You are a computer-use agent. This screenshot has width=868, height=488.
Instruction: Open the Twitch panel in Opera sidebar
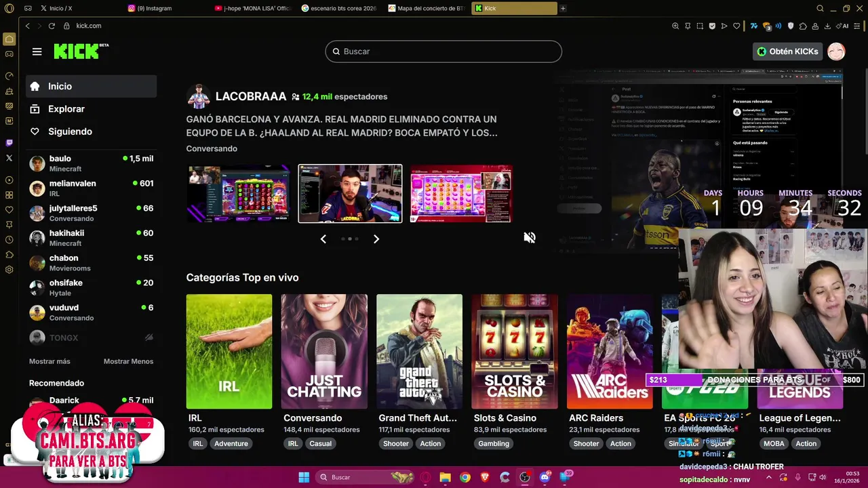(x=9, y=143)
